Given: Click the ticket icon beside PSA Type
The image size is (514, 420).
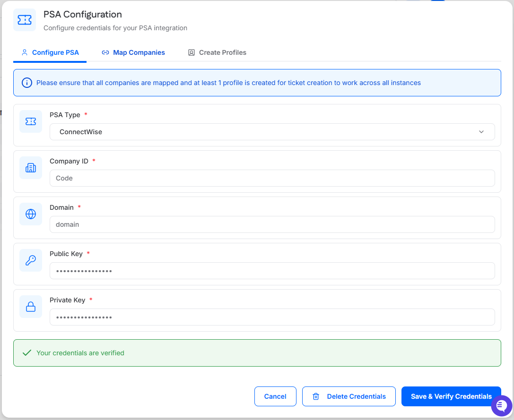Looking at the screenshot, I should (x=31, y=121).
